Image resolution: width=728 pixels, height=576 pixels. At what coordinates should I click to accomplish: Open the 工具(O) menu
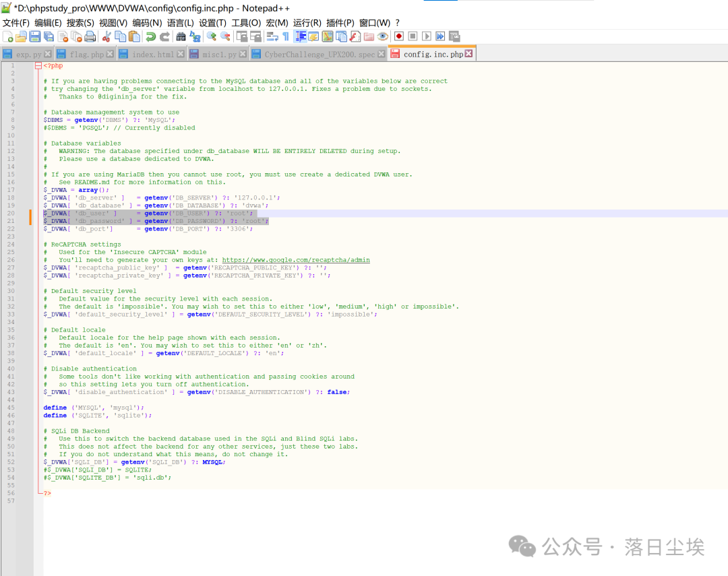[x=246, y=23]
